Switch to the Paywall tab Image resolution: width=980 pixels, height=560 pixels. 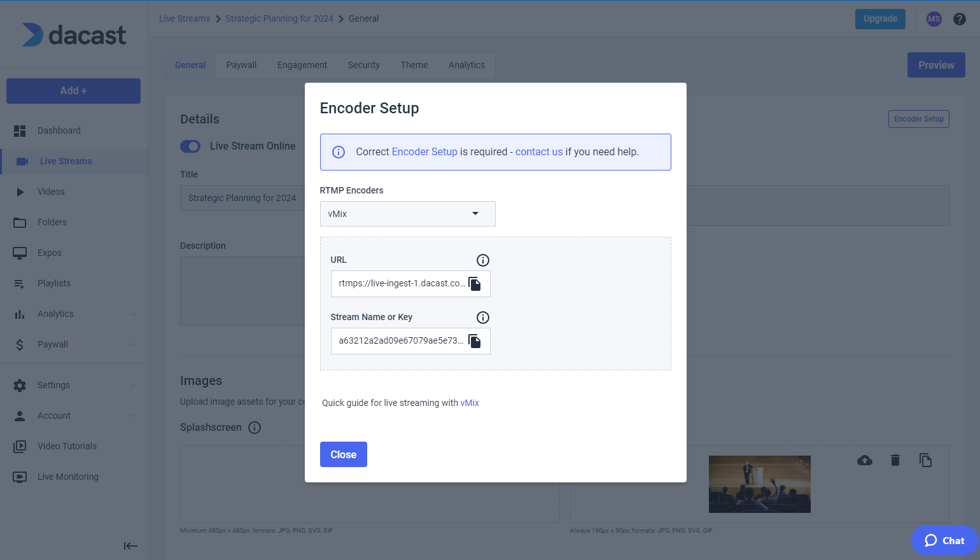[x=241, y=65]
